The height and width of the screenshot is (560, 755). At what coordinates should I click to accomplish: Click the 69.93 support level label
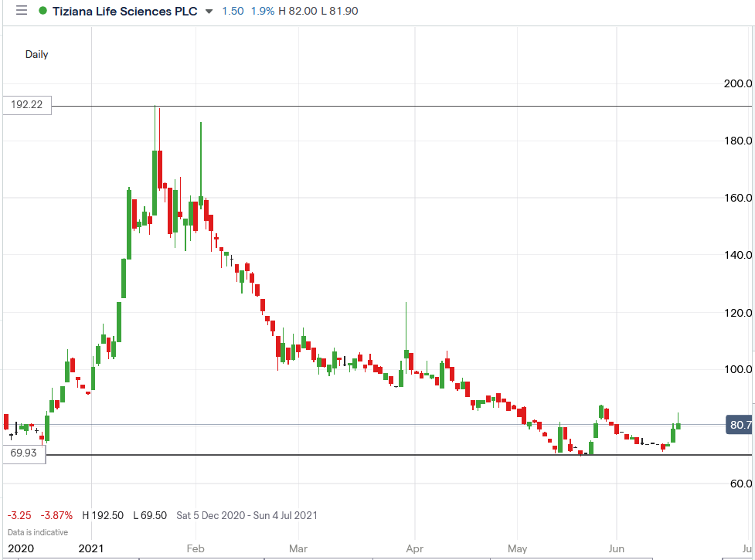click(x=24, y=454)
